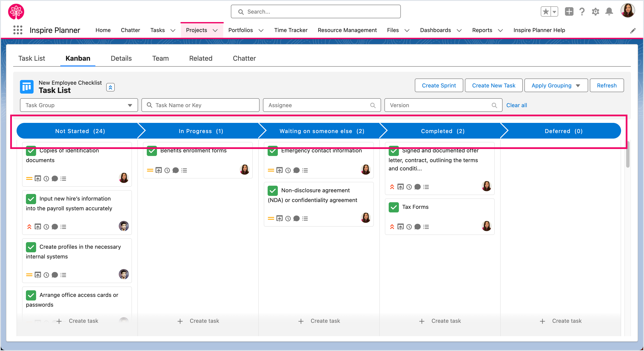
Task: Toggle checkbox on Arrange office access cards
Action: (31, 296)
